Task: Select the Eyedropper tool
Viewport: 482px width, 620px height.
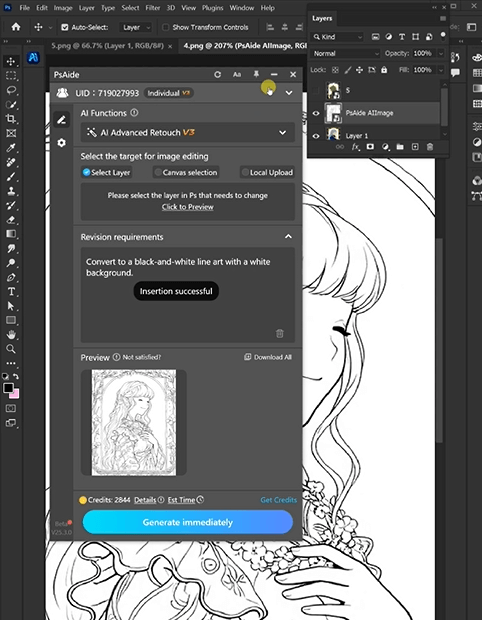Action: (x=11, y=148)
